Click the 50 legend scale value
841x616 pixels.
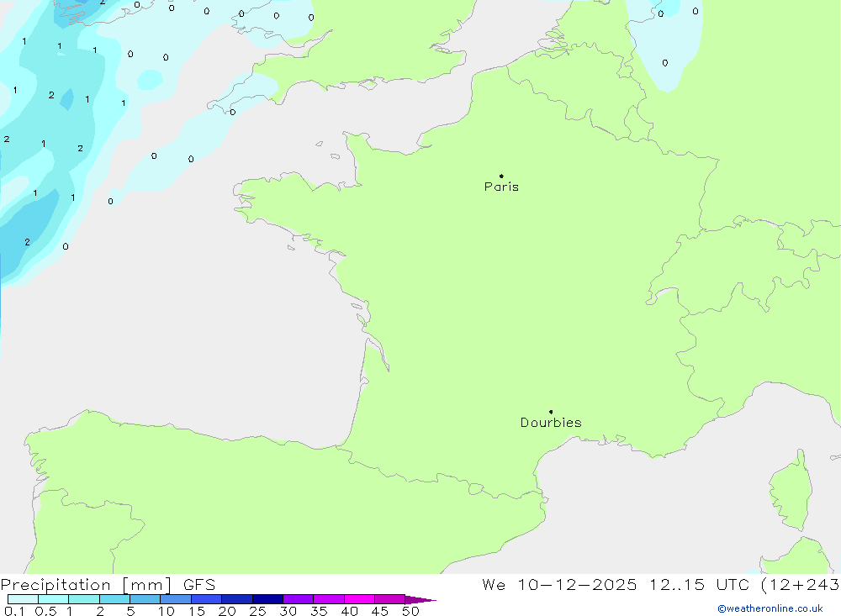coord(411,611)
